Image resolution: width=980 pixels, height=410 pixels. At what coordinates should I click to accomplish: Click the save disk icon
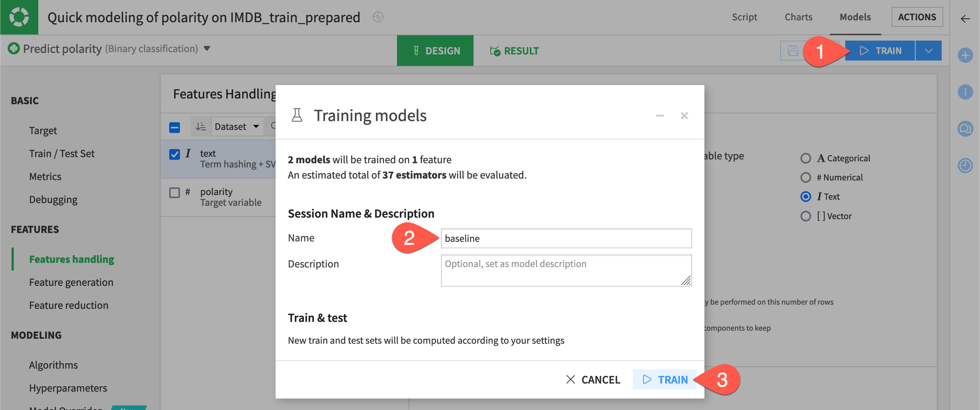click(x=793, y=50)
